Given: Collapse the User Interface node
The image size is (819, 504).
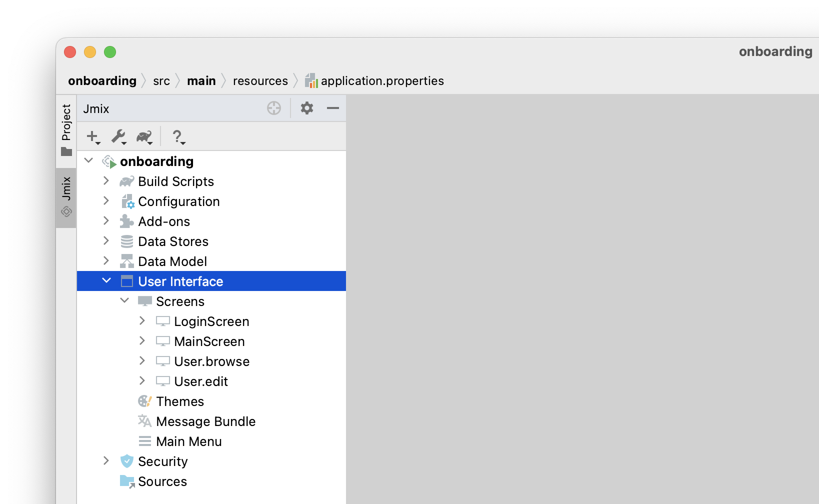Looking at the screenshot, I should 106,280.
